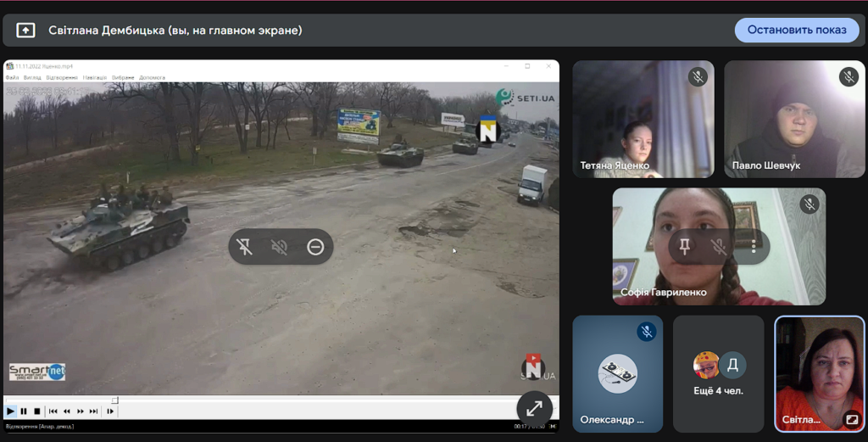The image size is (868, 442).
Task: Click the tile-size icon on Світлана's tile
Action: click(851, 418)
